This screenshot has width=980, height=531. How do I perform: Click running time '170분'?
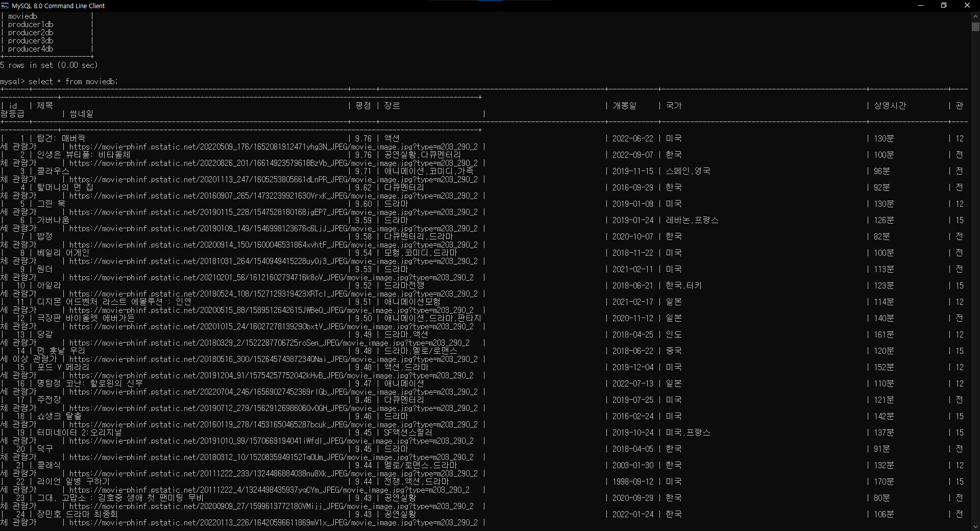coord(884,481)
